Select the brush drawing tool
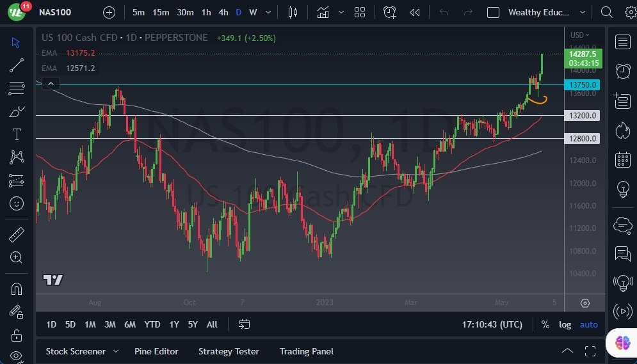Viewport: 637px width, 364px height. pos(17,111)
